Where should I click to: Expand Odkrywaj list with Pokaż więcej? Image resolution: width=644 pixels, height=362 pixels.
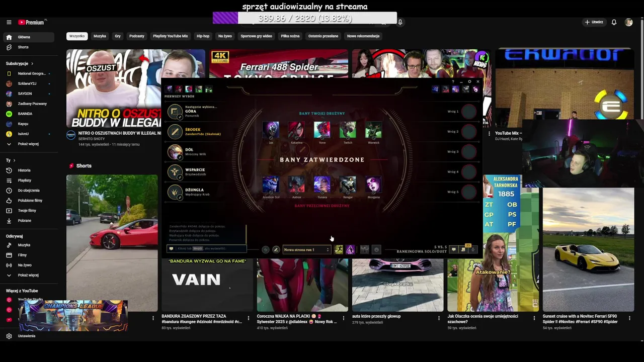29,275
